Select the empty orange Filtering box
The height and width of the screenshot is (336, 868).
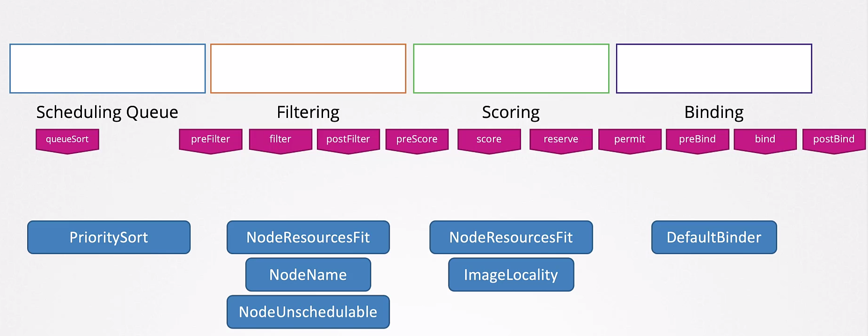(x=308, y=69)
